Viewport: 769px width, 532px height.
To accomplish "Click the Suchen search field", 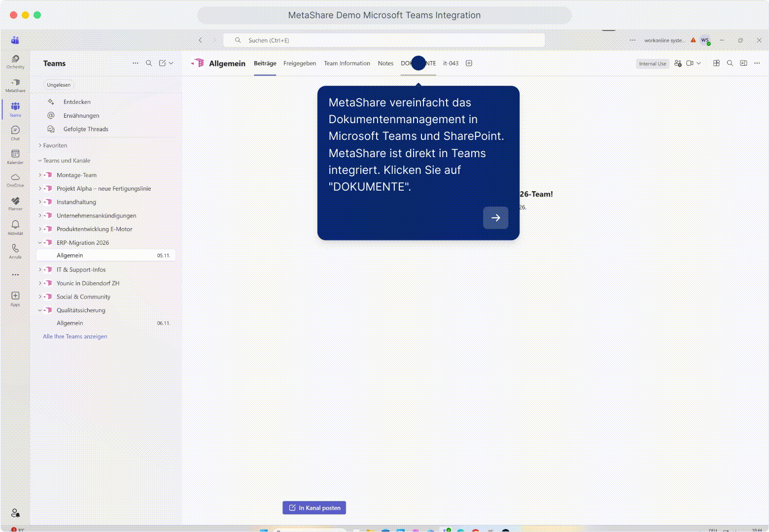I will click(384, 40).
